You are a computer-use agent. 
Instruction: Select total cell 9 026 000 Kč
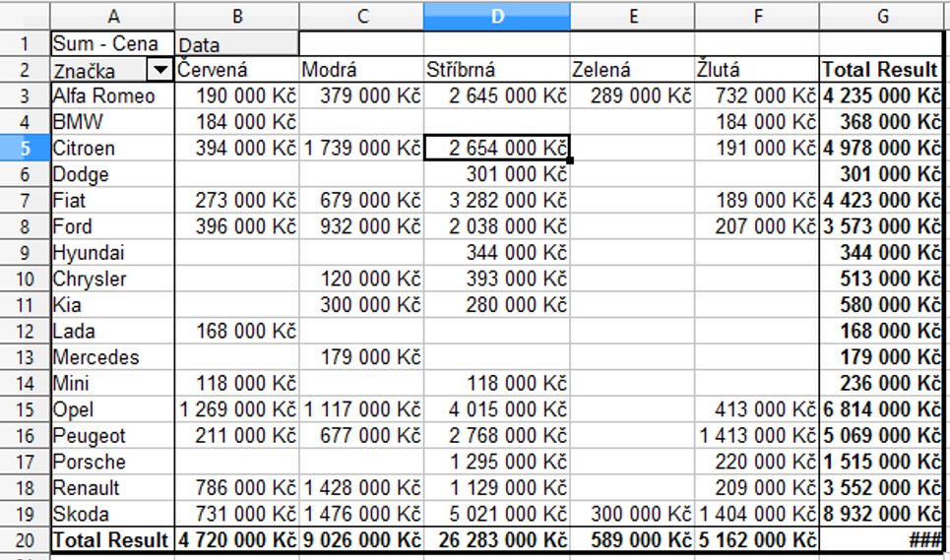[x=361, y=540]
